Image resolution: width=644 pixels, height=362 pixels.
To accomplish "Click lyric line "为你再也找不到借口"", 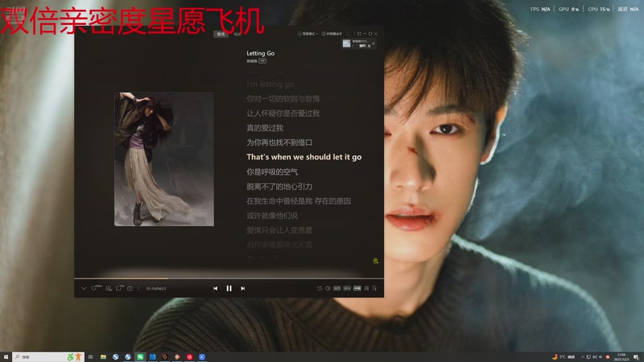I will 279,142.
